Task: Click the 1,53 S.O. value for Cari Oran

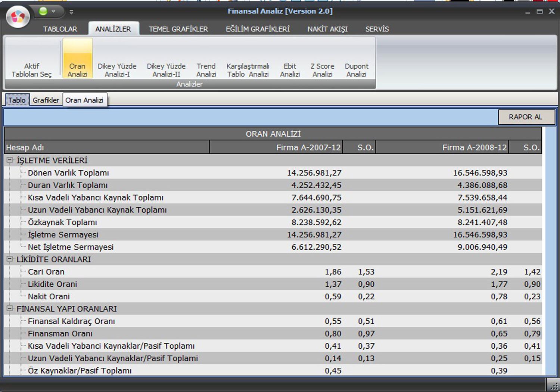Action: coord(366,271)
